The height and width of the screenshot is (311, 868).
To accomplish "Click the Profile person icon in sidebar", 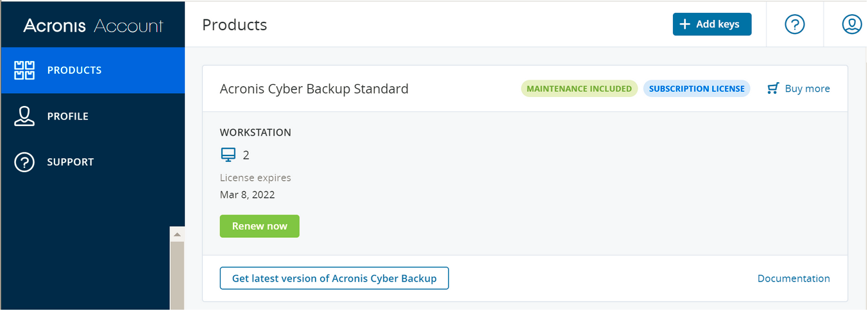I will [x=24, y=116].
